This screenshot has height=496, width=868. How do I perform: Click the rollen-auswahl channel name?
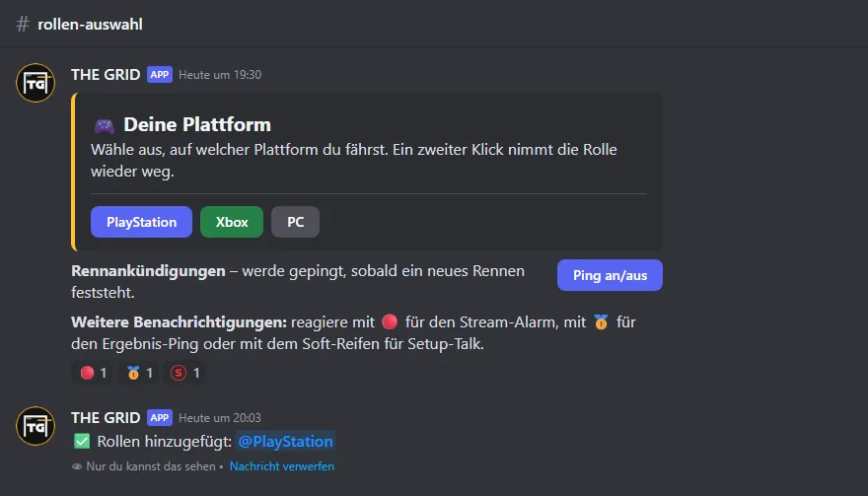point(90,25)
